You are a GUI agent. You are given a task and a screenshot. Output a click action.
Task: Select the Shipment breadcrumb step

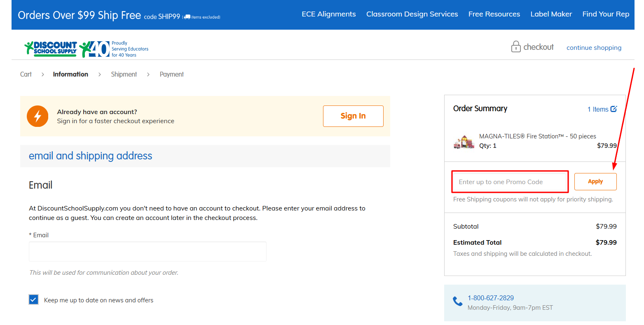point(124,74)
